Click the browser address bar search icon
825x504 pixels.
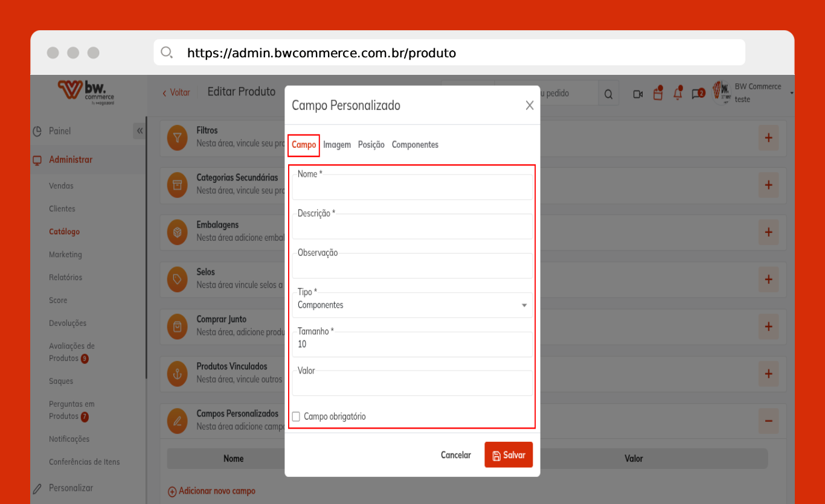167,53
